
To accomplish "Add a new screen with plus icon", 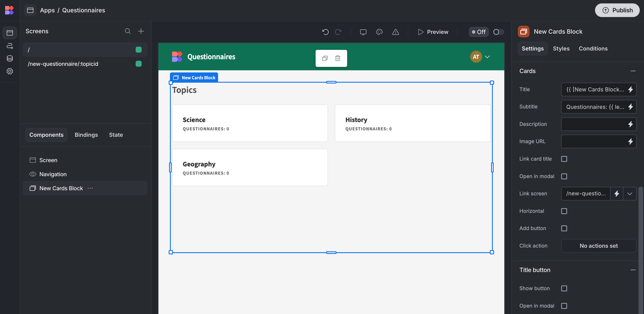I will pyautogui.click(x=141, y=31).
